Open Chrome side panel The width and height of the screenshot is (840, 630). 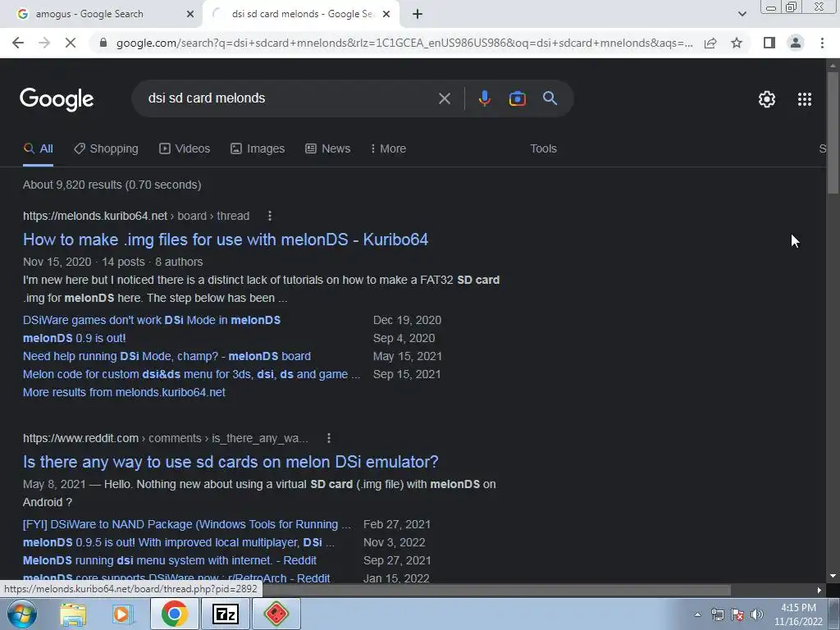[769, 43]
